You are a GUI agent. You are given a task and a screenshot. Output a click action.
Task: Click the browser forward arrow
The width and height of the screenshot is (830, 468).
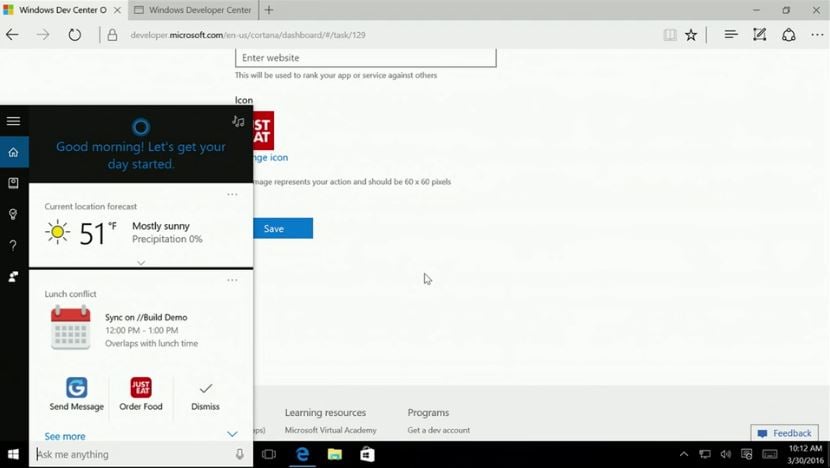pyautogui.click(x=43, y=35)
